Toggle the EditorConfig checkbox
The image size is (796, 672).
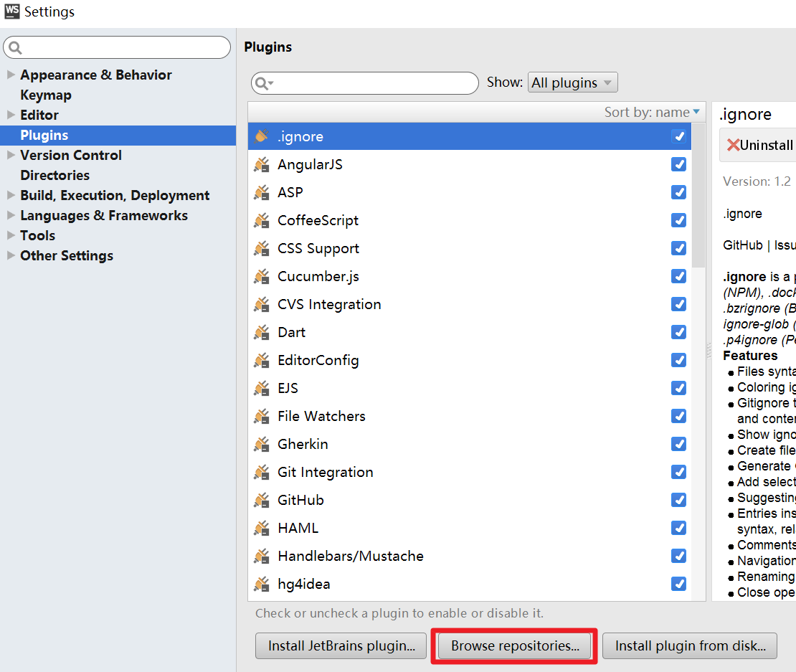coord(678,360)
